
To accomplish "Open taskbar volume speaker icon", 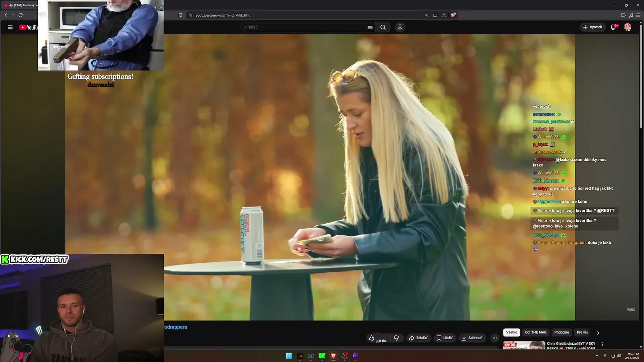I will [x=619, y=356].
